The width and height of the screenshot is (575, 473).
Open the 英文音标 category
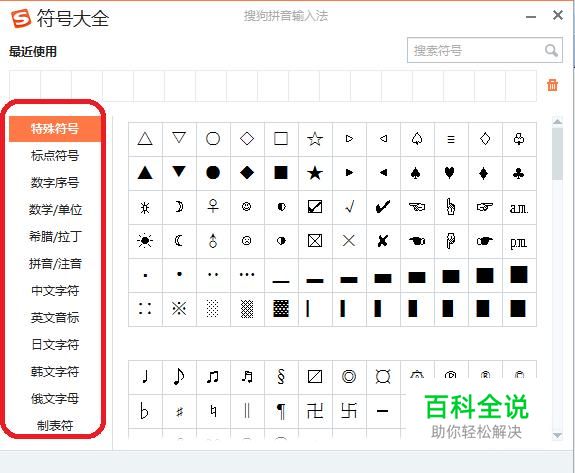coord(55,318)
